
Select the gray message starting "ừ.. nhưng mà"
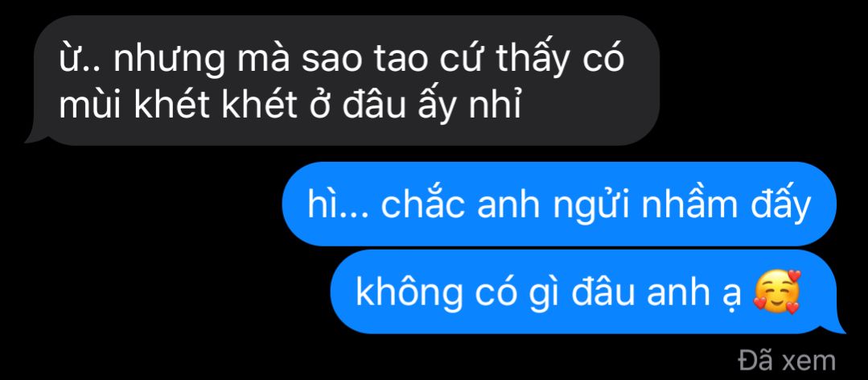tap(342, 81)
